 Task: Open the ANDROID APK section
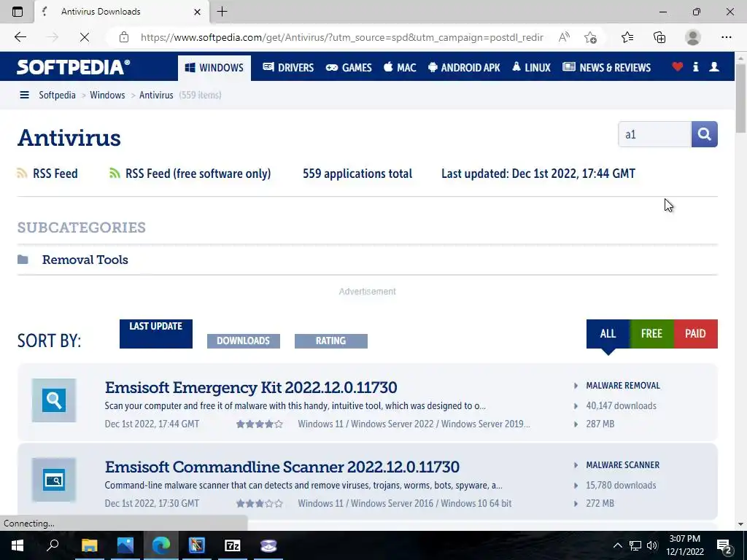pyautogui.click(x=464, y=68)
